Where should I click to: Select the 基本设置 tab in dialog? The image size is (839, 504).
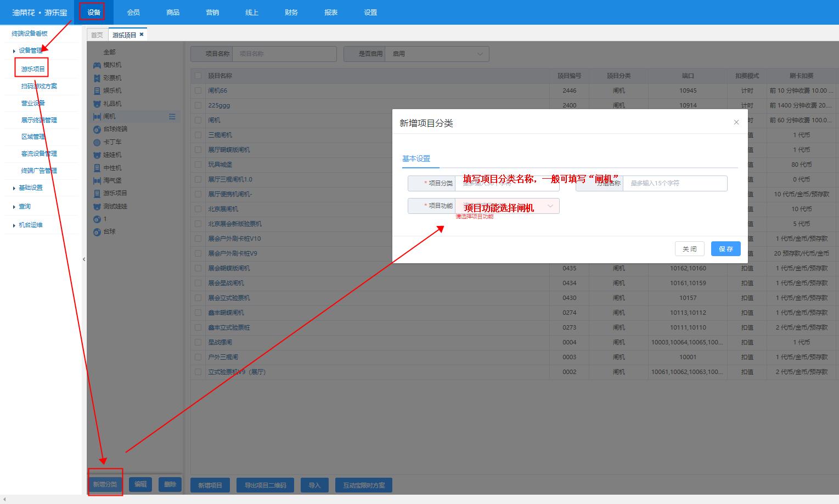416,158
